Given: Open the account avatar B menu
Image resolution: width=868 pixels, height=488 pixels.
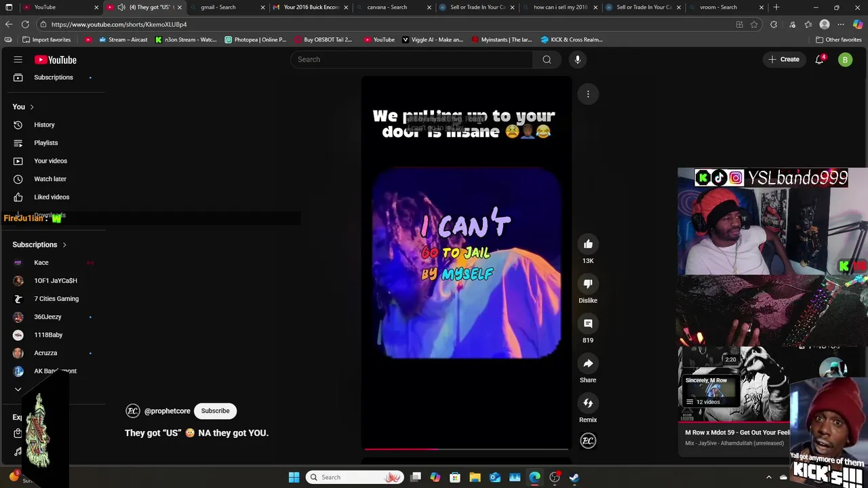Looking at the screenshot, I should click(x=845, y=60).
